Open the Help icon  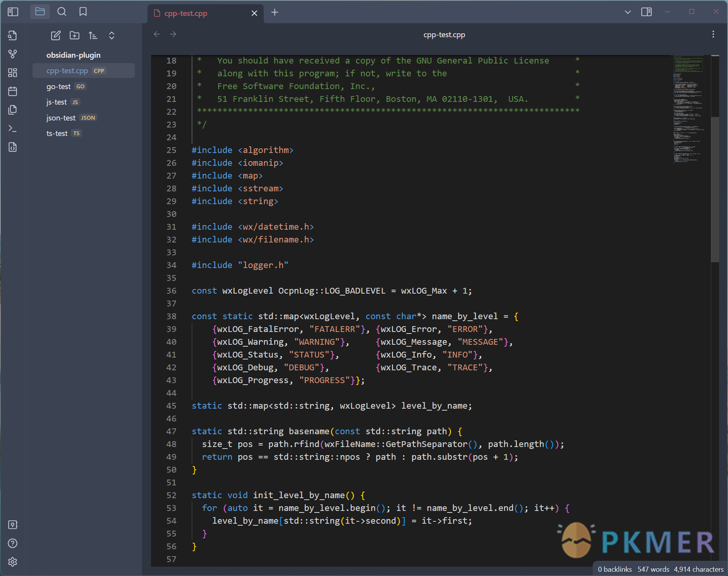coord(12,543)
